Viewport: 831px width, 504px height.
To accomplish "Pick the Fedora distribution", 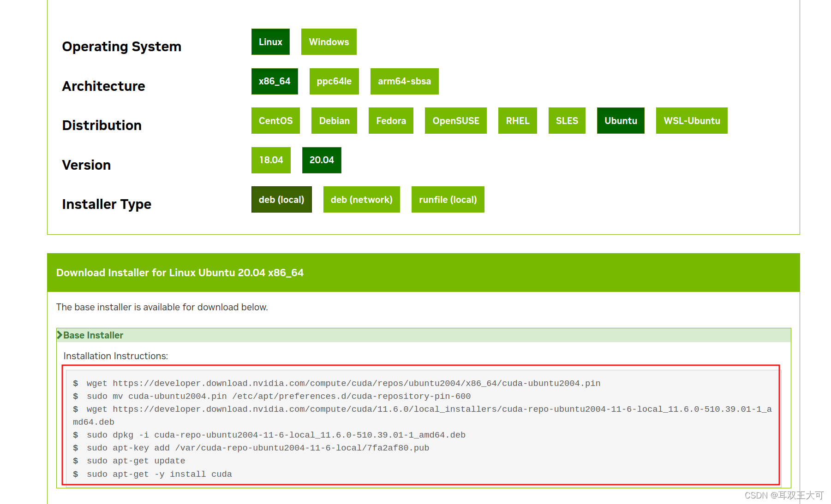I will [391, 121].
